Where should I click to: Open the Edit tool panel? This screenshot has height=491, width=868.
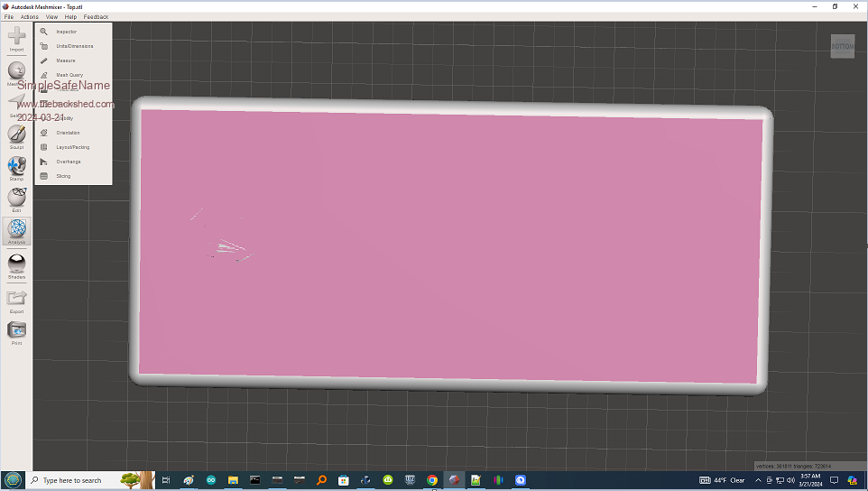pyautogui.click(x=16, y=199)
